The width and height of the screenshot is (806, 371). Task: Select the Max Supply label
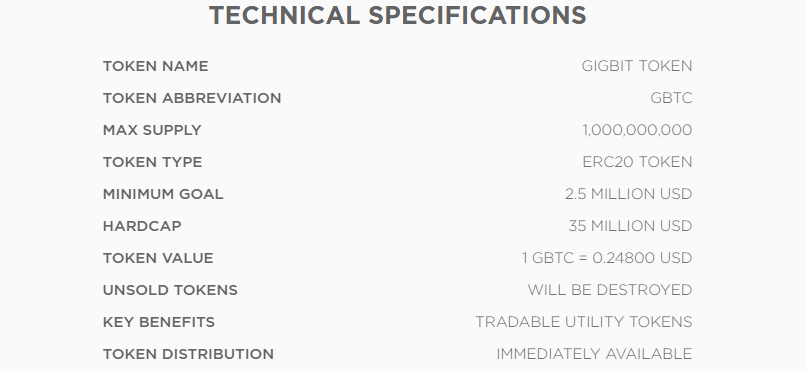tap(152, 130)
